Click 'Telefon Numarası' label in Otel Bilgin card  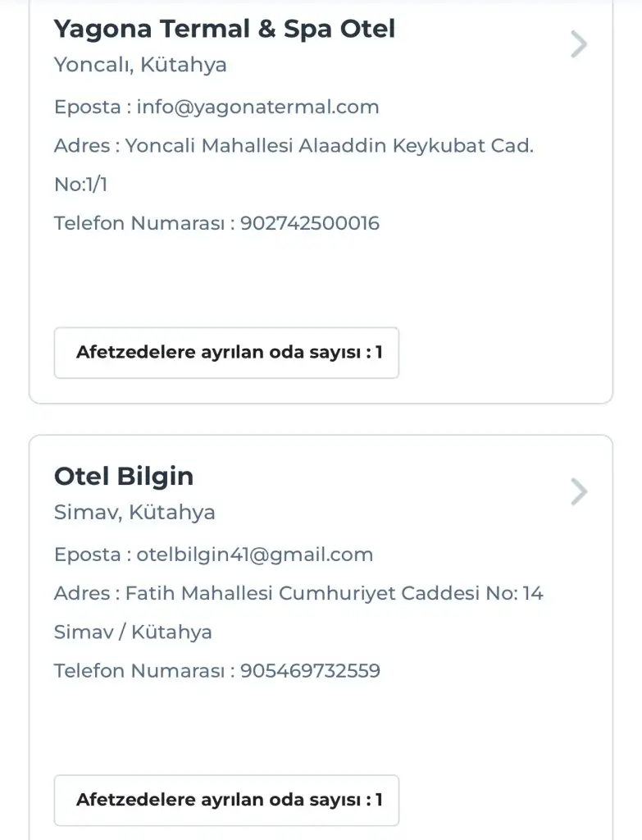(x=139, y=671)
